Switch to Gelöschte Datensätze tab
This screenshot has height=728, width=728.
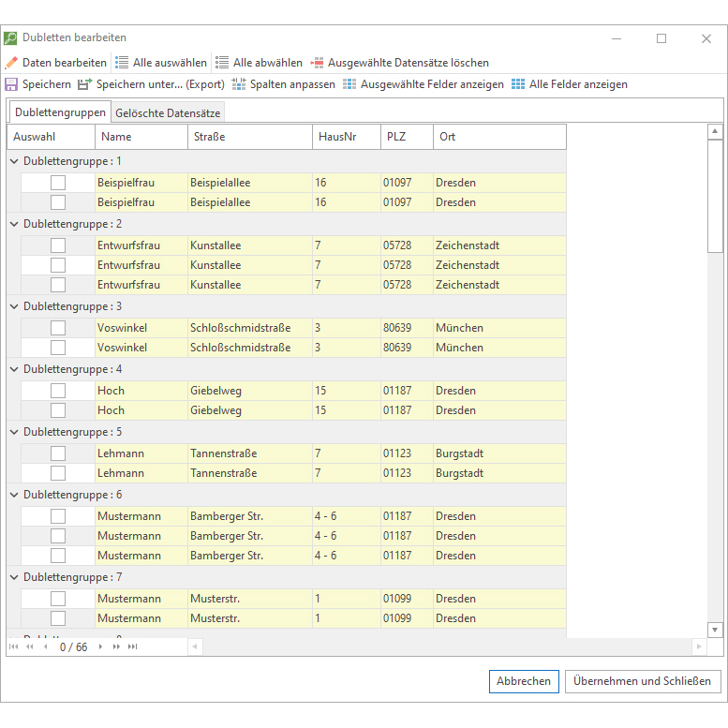coord(168,113)
